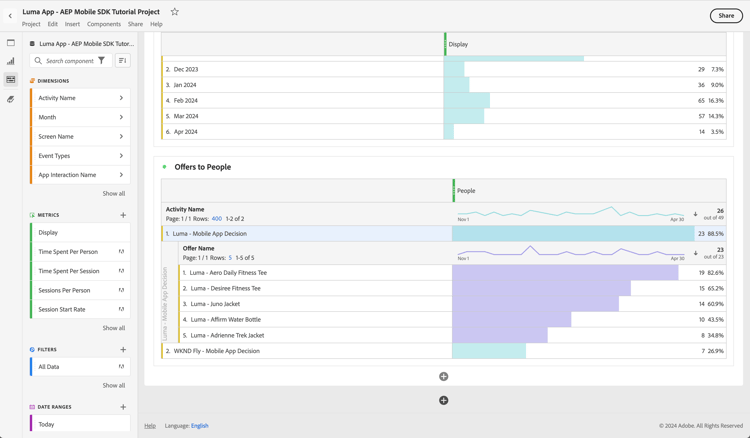Add a new metric with plus icon

[123, 215]
